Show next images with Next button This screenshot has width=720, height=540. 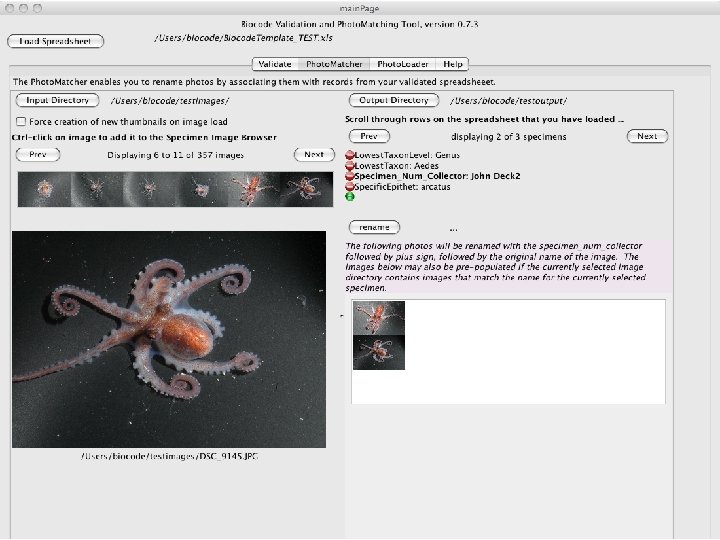[314, 155]
